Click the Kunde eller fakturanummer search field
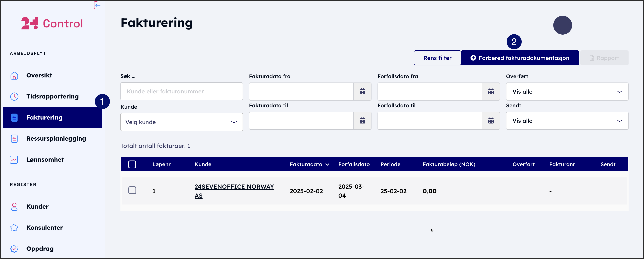Screen dimensions: 644x259 click(x=181, y=92)
